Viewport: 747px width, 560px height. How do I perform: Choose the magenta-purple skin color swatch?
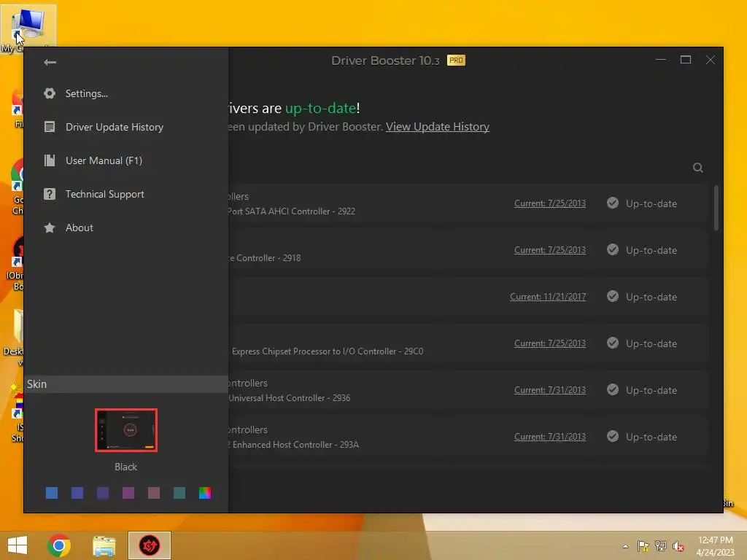pyautogui.click(x=128, y=493)
